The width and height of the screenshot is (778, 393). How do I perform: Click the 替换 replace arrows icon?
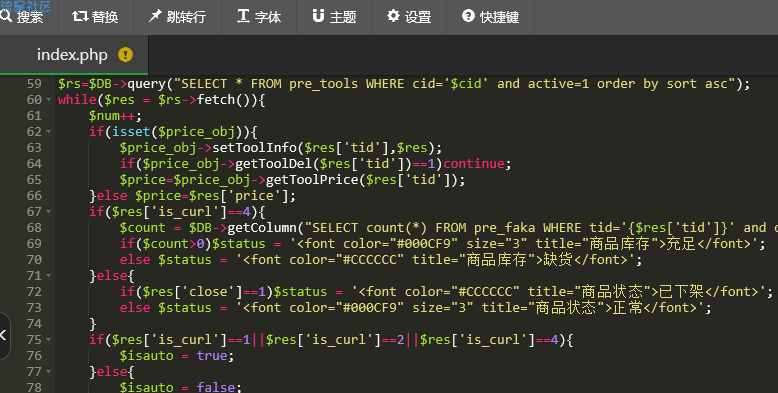tap(80, 16)
